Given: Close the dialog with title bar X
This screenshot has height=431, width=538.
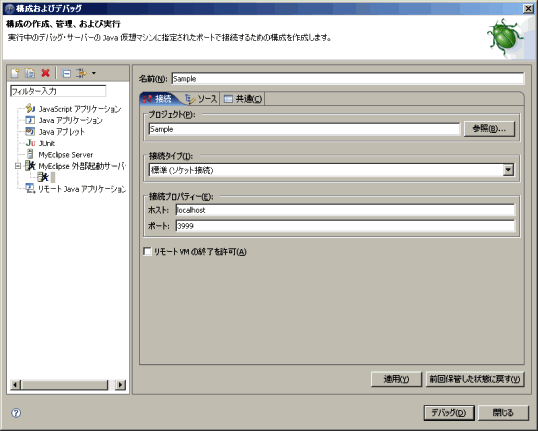Looking at the screenshot, I should click(x=528, y=9).
